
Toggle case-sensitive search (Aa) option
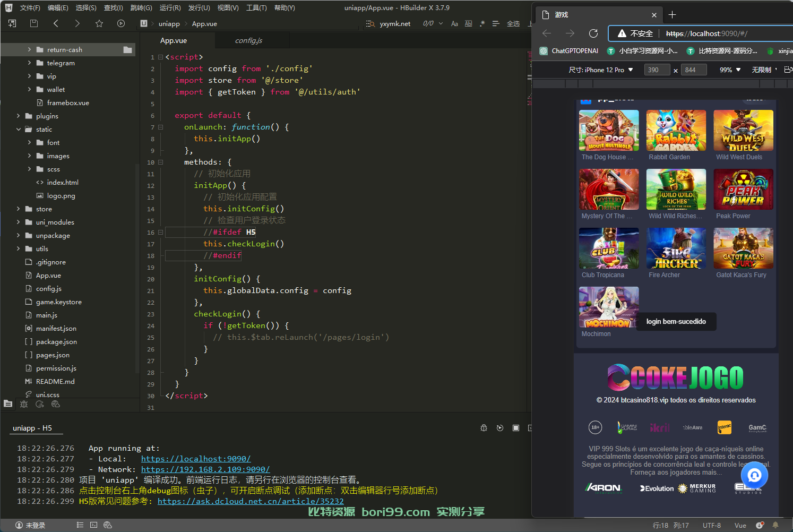(x=454, y=23)
